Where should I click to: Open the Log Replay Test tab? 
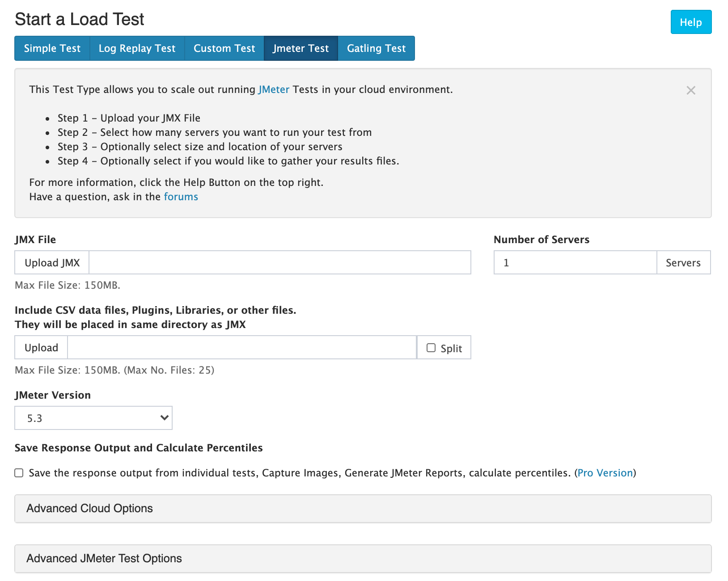pyautogui.click(x=137, y=48)
